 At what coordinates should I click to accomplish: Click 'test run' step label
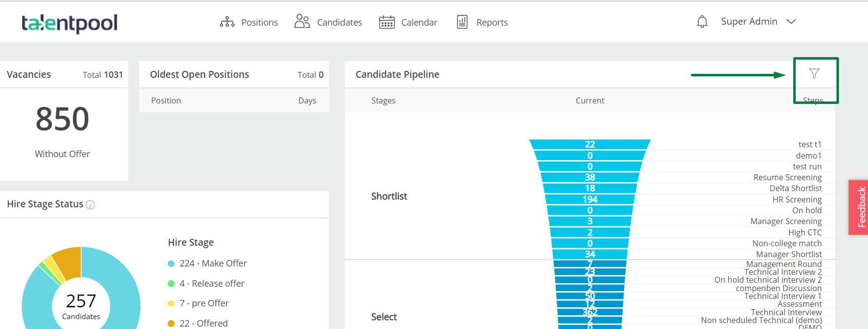tap(807, 166)
